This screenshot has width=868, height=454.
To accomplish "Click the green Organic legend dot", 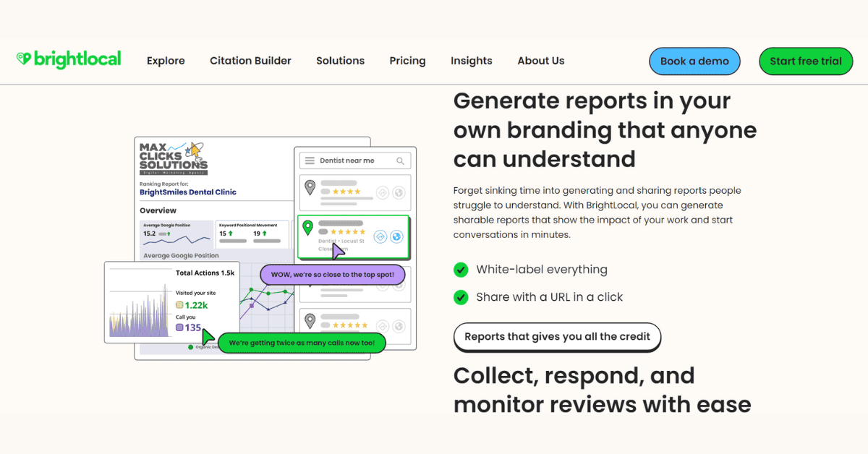I will (191, 347).
